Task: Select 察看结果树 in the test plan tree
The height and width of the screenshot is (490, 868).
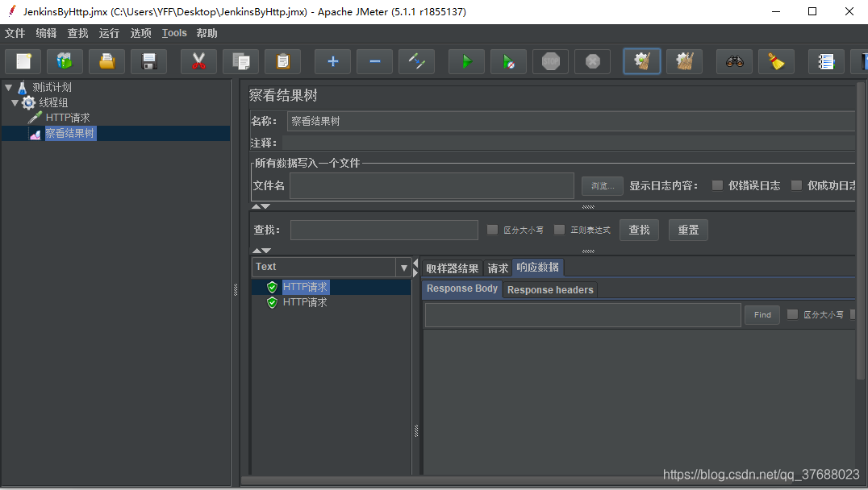Action: point(69,133)
